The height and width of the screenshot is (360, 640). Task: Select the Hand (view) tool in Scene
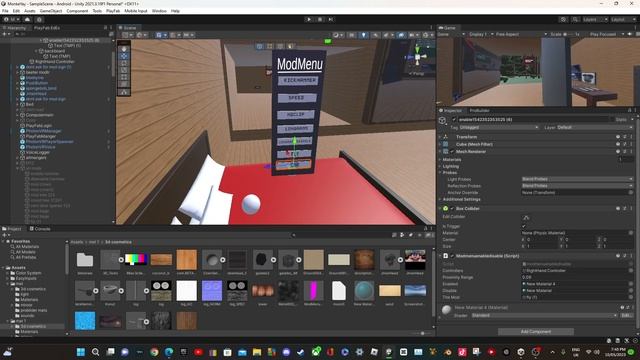124,49
